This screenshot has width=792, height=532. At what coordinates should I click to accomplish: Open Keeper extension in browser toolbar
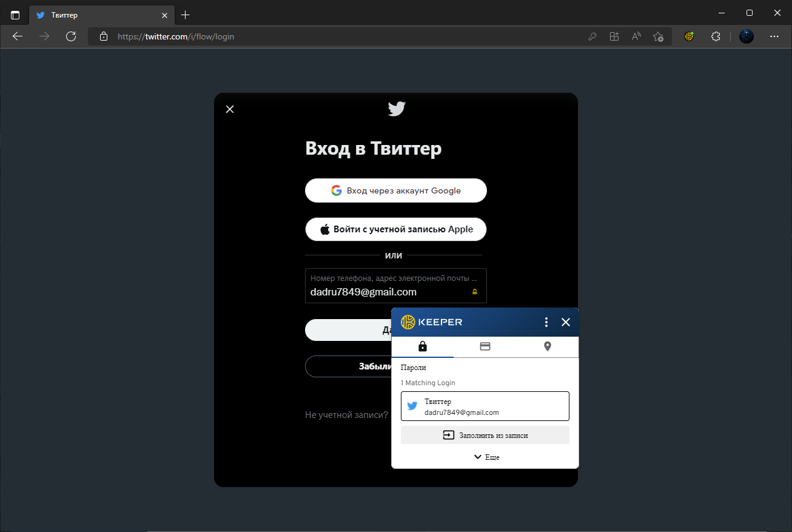[x=689, y=36]
